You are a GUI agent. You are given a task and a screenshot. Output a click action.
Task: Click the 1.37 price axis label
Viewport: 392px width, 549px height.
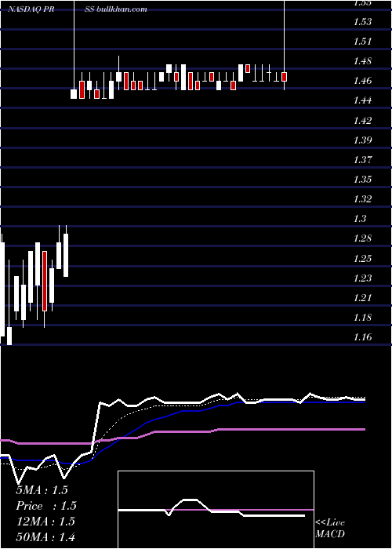[362, 160]
